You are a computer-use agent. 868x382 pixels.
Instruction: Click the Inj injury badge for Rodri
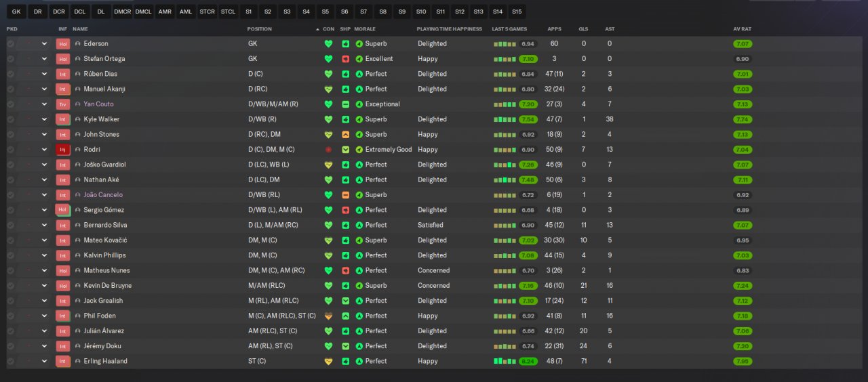tap(63, 150)
